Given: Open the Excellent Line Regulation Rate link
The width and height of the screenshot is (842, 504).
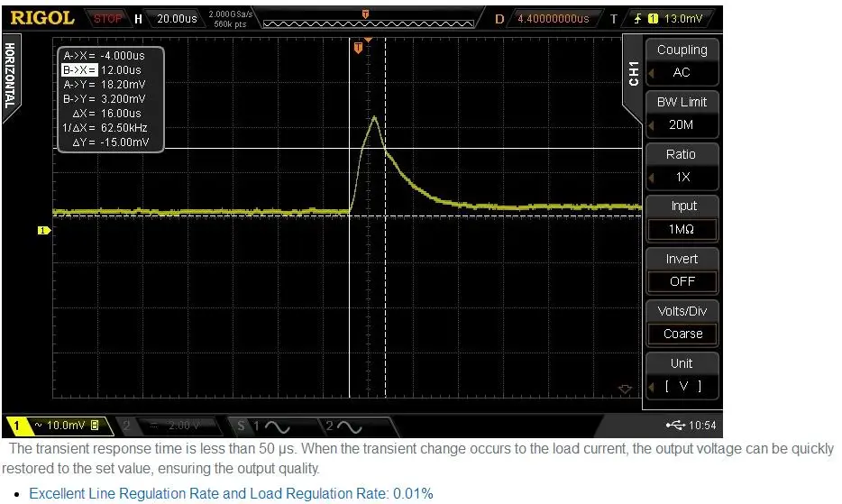Looking at the screenshot, I should 231,493.
